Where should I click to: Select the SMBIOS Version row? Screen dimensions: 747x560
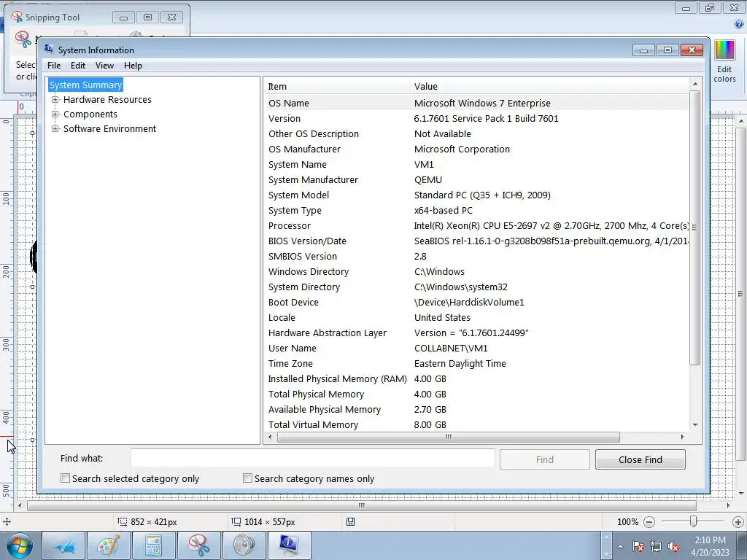[x=476, y=256]
